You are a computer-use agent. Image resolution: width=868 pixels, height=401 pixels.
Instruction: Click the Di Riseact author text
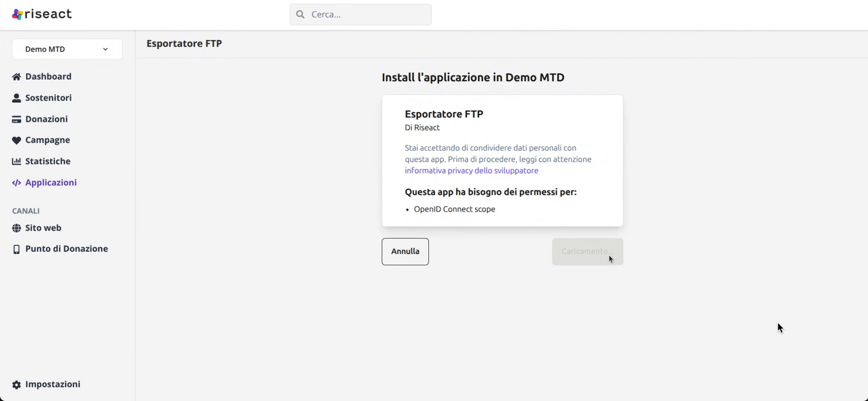tap(422, 128)
